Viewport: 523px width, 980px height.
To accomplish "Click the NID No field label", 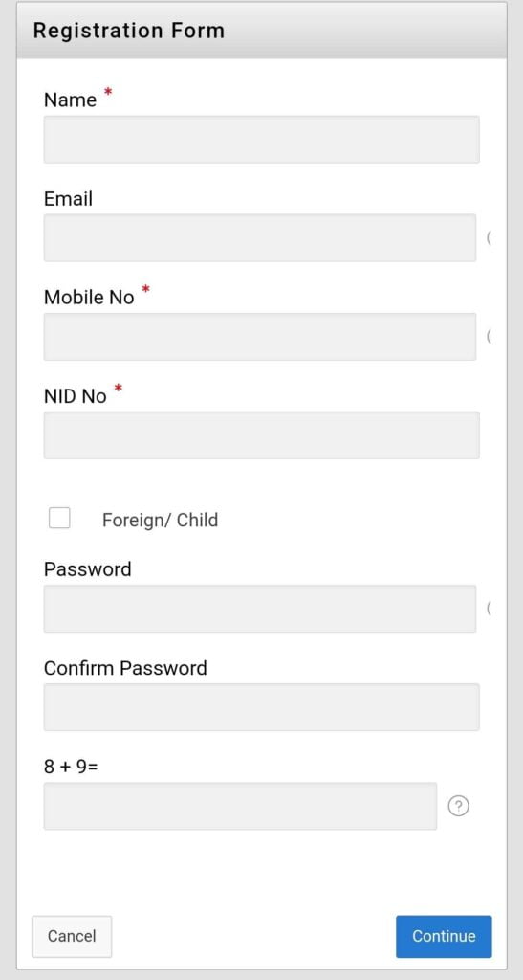I will tap(75, 395).
